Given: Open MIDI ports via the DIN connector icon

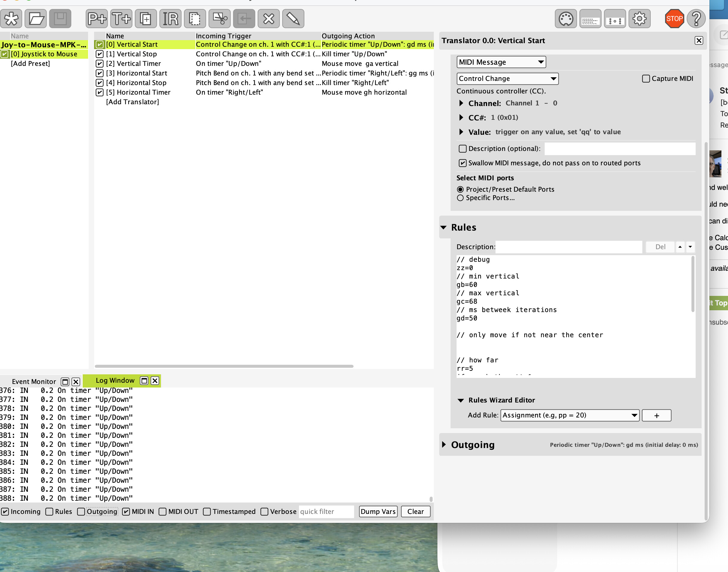Looking at the screenshot, I should (x=566, y=19).
